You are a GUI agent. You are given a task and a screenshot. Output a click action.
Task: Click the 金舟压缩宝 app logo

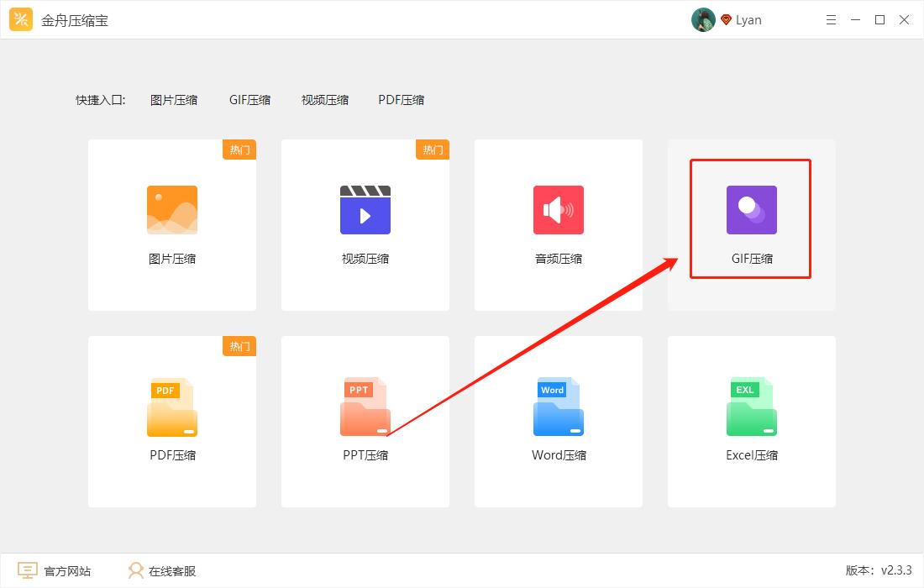point(20,18)
